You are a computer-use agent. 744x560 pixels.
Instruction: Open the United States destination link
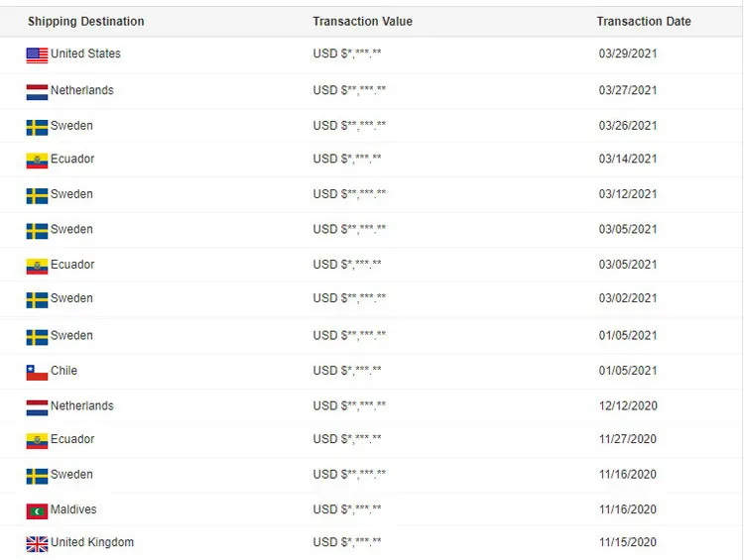(85, 54)
